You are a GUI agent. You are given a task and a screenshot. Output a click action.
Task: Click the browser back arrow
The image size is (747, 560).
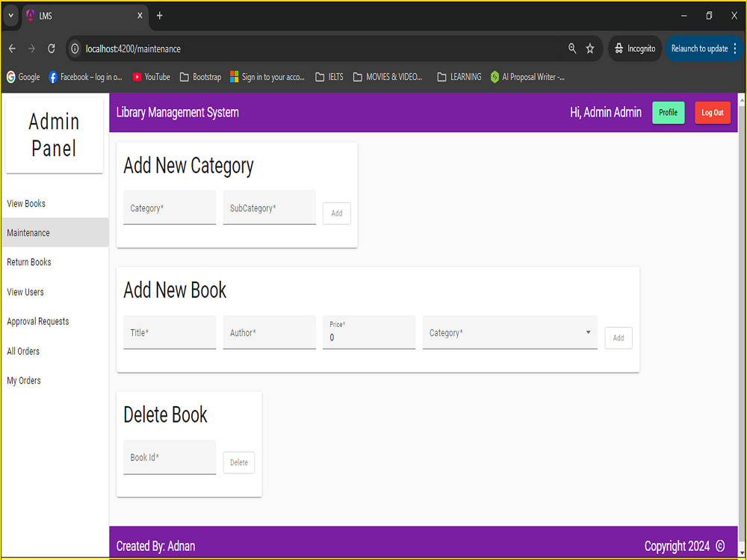tap(13, 49)
